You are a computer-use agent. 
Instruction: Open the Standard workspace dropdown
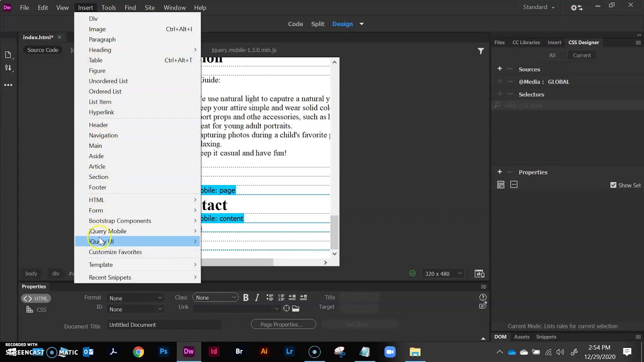pyautogui.click(x=539, y=7)
